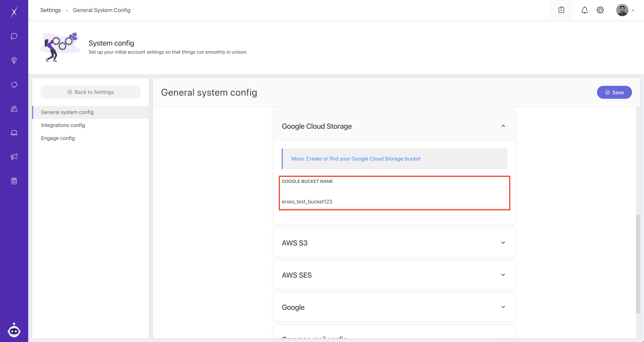
Task: Open the chat inbox sidebar icon
Action: tap(14, 36)
